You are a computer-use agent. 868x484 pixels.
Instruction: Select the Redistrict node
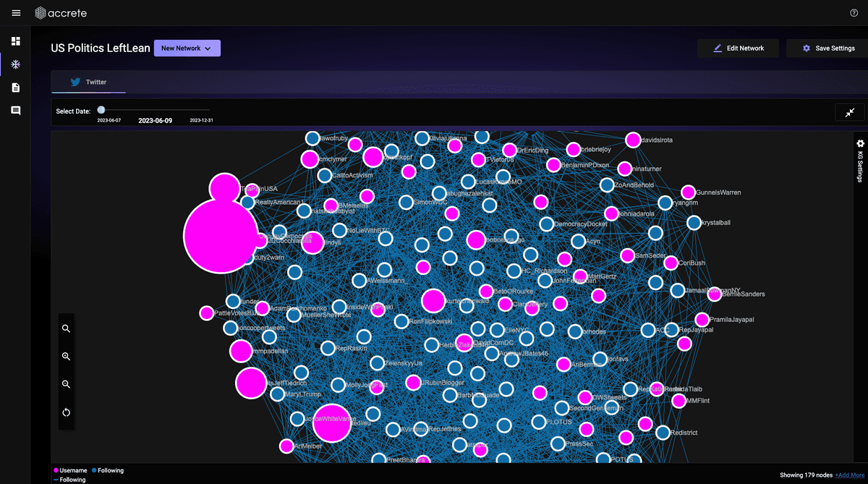pyautogui.click(x=663, y=433)
